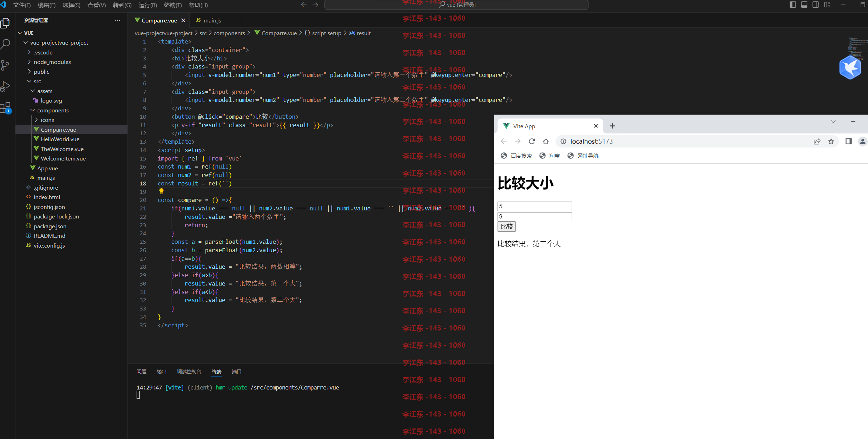Go to browser home page
The image size is (868, 439).
coord(546,141)
